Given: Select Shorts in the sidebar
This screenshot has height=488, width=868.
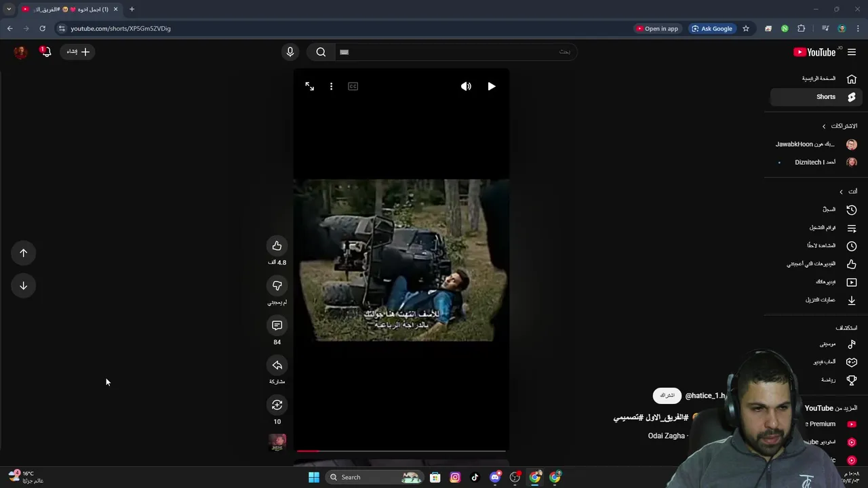Looking at the screenshot, I should coord(816,97).
